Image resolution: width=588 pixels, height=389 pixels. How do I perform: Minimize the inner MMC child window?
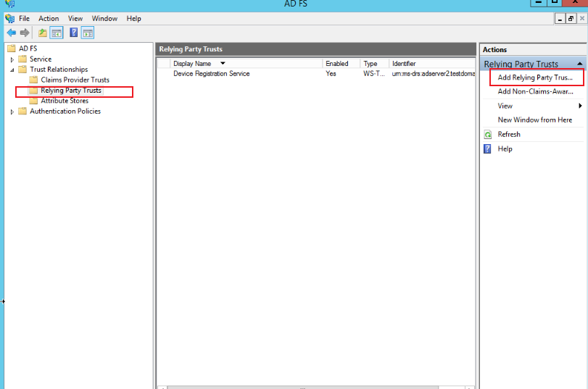[560, 18]
